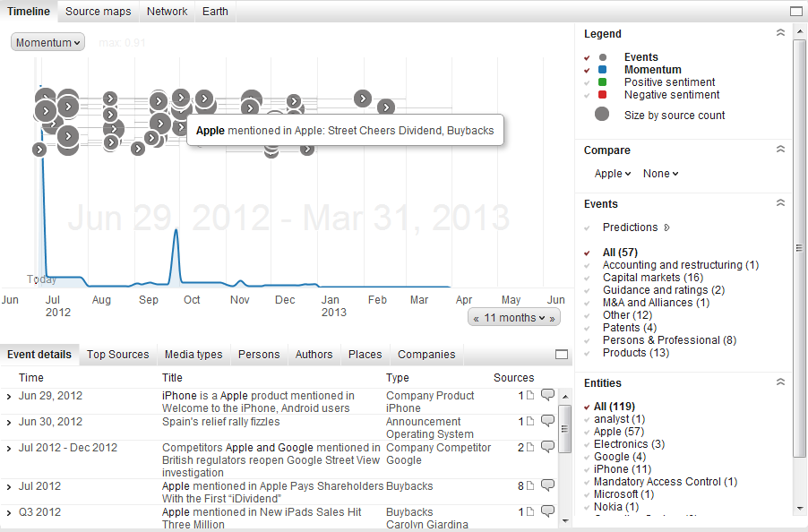The height and width of the screenshot is (532, 808).
Task: Switch to the Network tab
Action: pyautogui.click(x=167, y=12)
